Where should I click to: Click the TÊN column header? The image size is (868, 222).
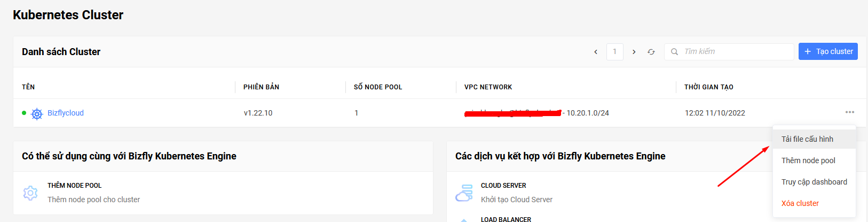coord(28,87)
